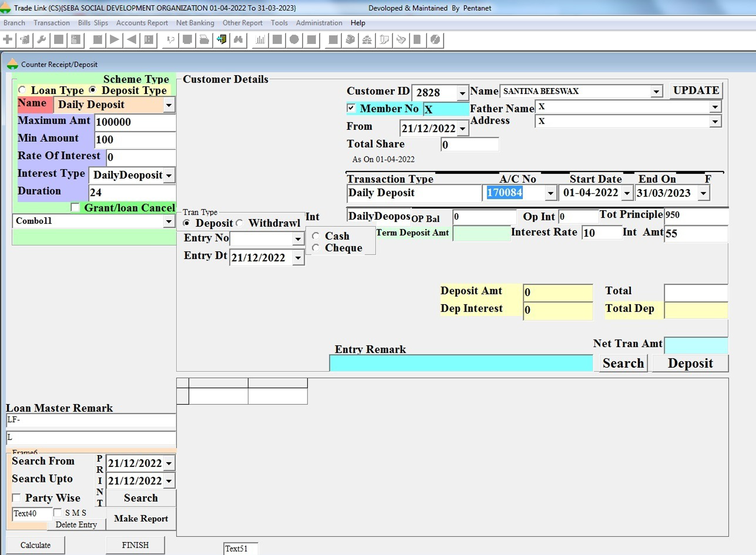Click the Make Report button
Image resolution: width=756 pixels, height=555 pixels.
click(x=141, y=518)
